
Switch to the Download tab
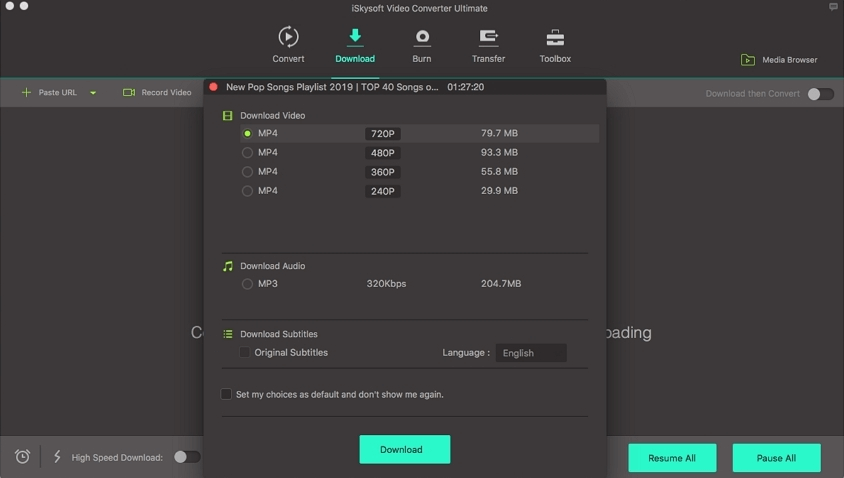click(x=355, y=45)
